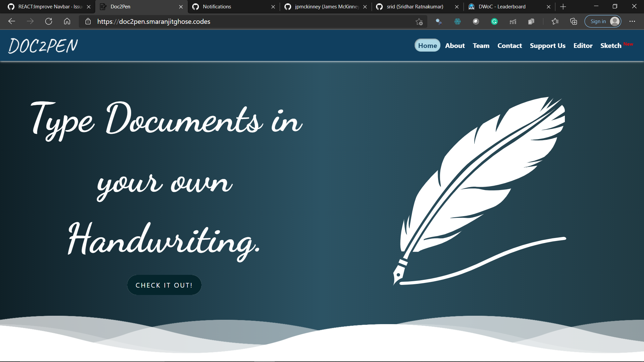Open the browser settings menu
Viewport: 644px width, 362px height.
coord(633,21)
